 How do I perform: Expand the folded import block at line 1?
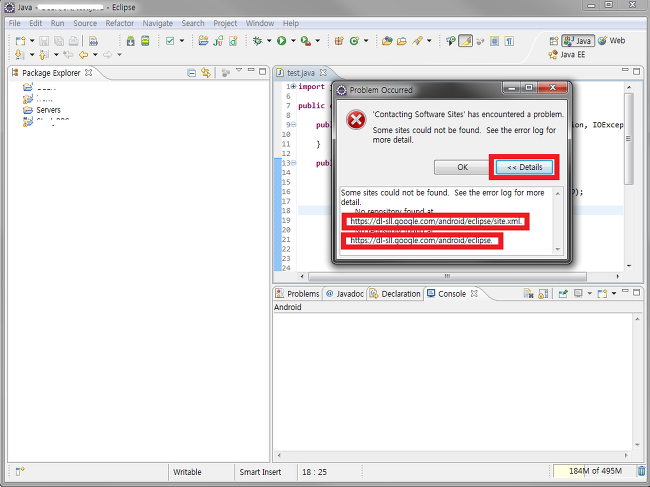pyautogui.click(x=293, y=87)
